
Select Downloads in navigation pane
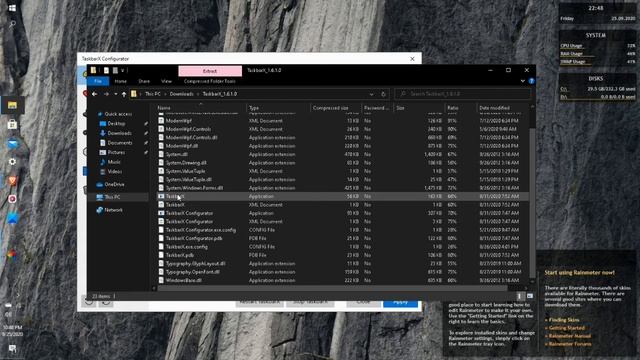click(119, 133)
